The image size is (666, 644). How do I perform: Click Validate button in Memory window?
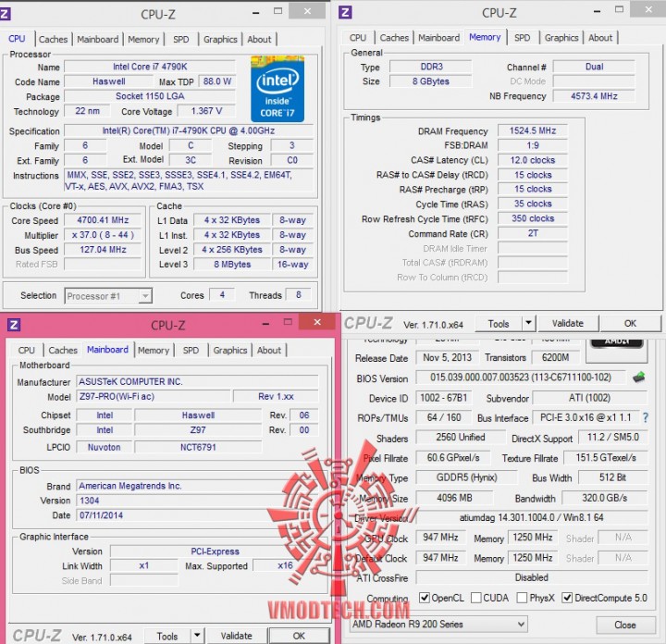tap(568, 323)
